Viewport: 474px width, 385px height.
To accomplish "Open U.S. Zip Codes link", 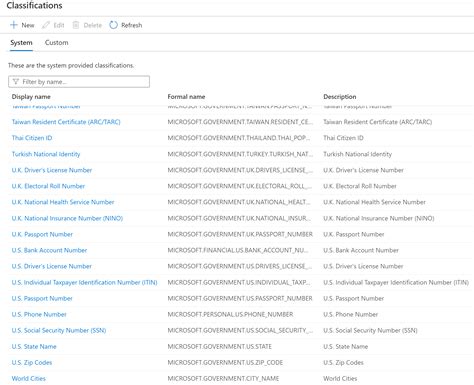I will pyautogui.click(x=32, y=363).
